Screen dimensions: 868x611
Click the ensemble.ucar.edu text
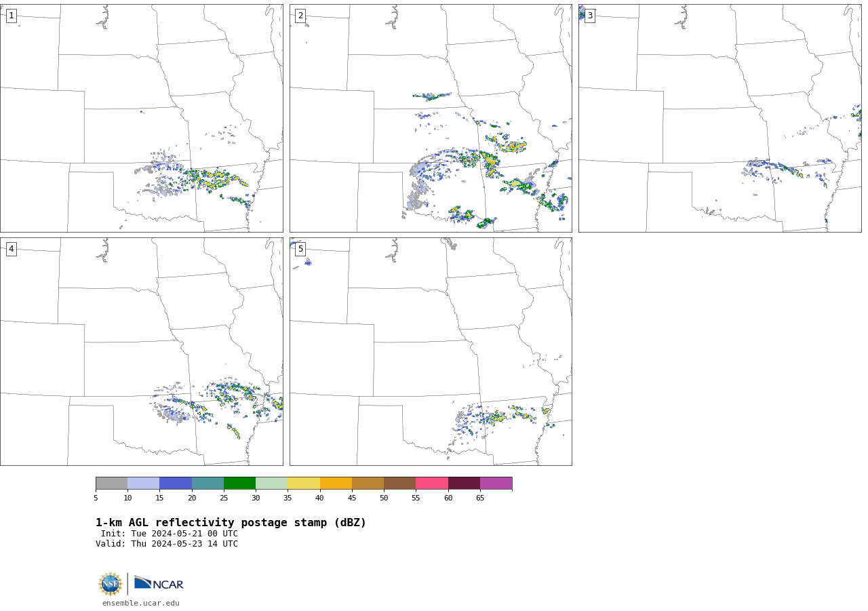(141, 603)
